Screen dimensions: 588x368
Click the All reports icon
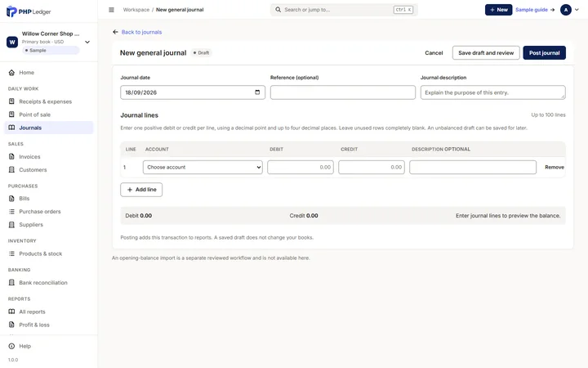click(x=11, y=312)
